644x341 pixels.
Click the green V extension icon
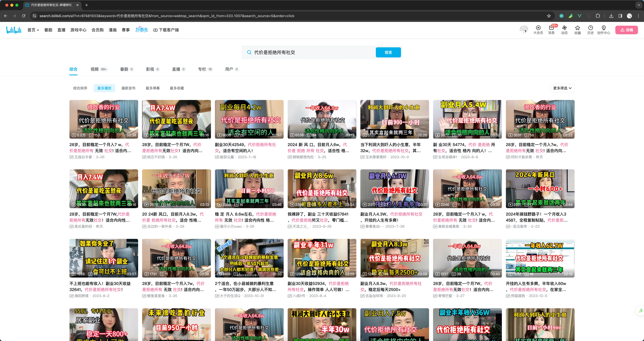pos(579,16)
